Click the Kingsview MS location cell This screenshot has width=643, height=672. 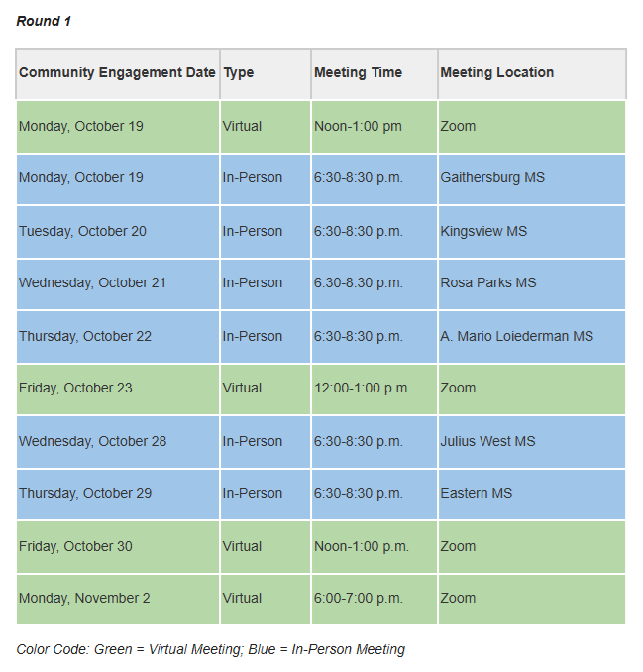(532, 232)
